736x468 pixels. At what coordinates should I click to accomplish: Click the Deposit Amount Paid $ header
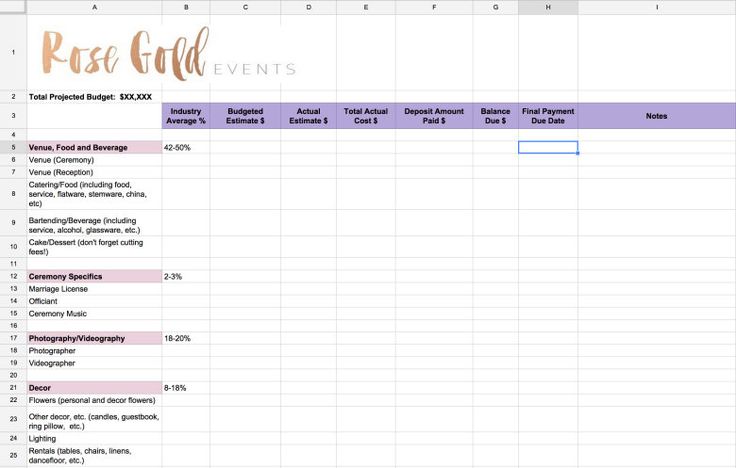pos(434,116)
